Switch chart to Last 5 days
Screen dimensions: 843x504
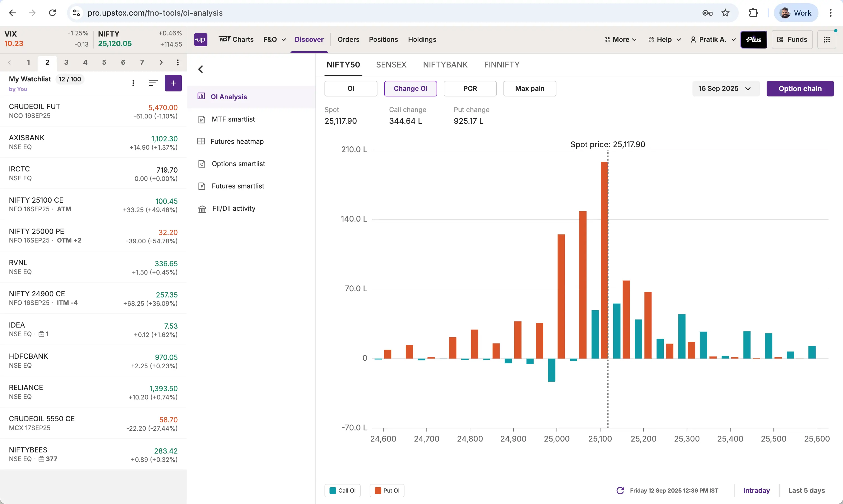tap(806, 490)
